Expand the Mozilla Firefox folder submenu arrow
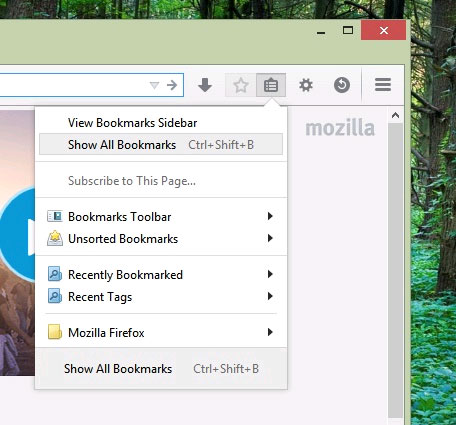456x425 pixels. [x=270, y=332]
